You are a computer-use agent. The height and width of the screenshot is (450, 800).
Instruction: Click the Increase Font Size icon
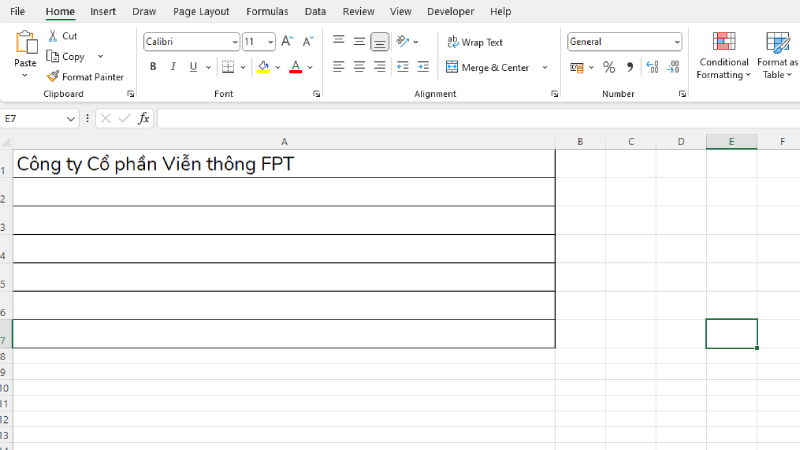(x=287, y=42)
